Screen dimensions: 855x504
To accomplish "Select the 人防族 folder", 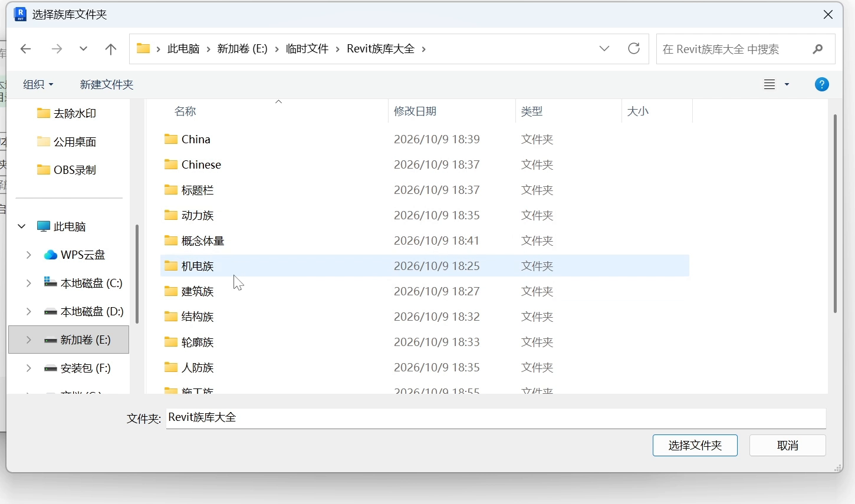I will (x=425, y=367).
